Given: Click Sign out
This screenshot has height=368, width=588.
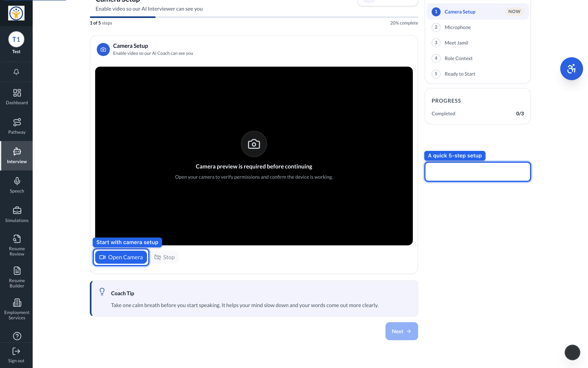Looking at the screenshot, I should pyautogui.click(x=16, y=355).
